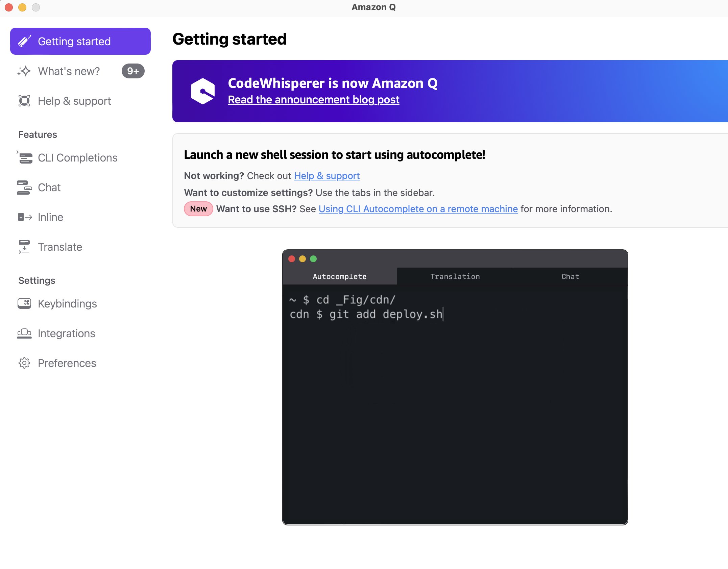Switch to the Chat demo tab
The image size is (728, 569).
coord(570,276)
